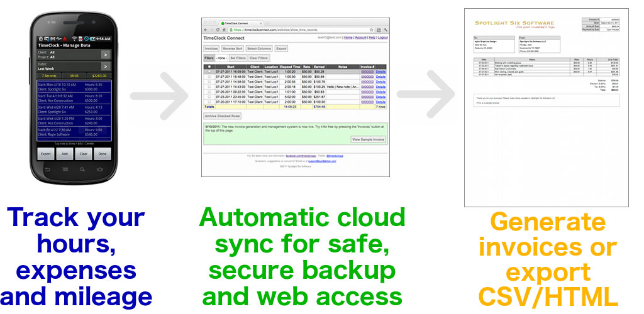644x314 pixels.
Task: Click browser home icon
Action: pos(225,30)
